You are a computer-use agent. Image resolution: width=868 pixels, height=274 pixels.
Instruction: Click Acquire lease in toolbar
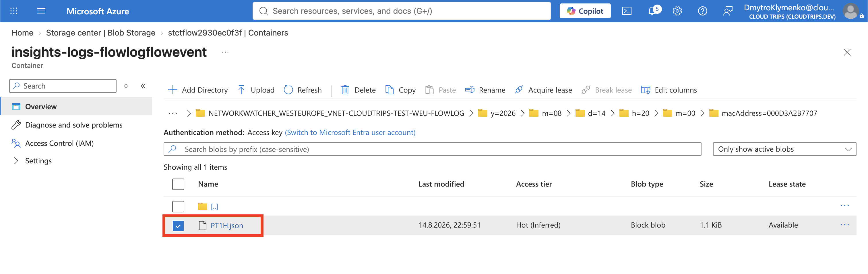(543, 90)
